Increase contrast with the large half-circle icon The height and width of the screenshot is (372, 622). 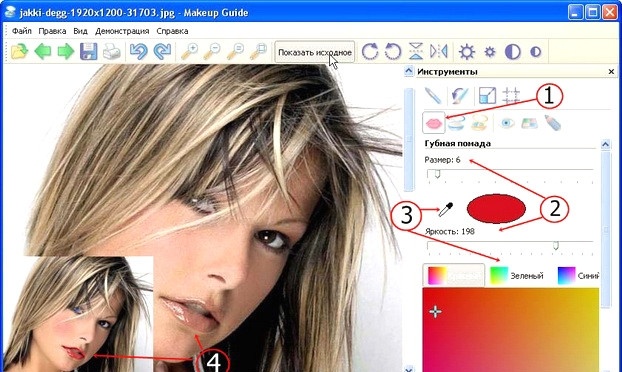click(513, 52)
